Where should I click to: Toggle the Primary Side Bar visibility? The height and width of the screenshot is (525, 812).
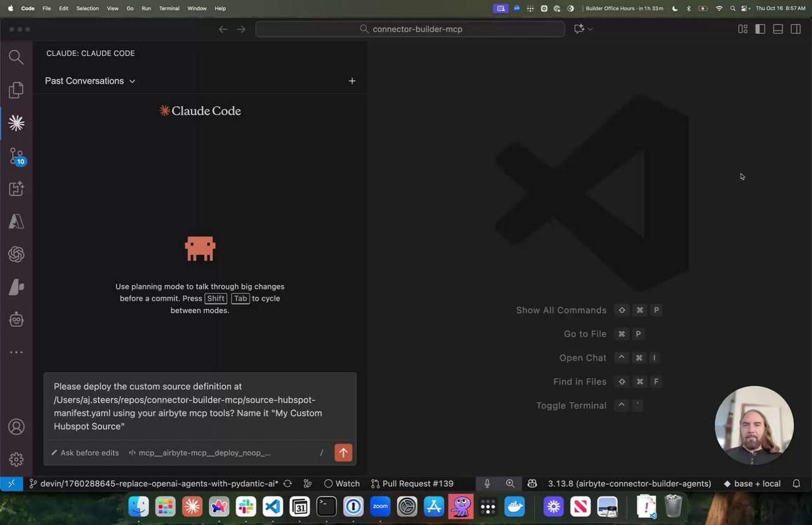coord(760,29)
